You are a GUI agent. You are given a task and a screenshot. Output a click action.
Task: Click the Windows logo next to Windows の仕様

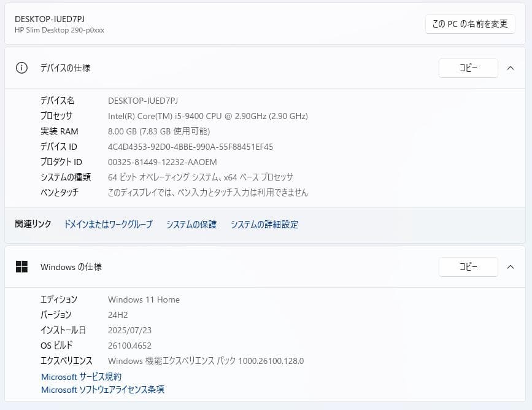click(x=23, y=267)
